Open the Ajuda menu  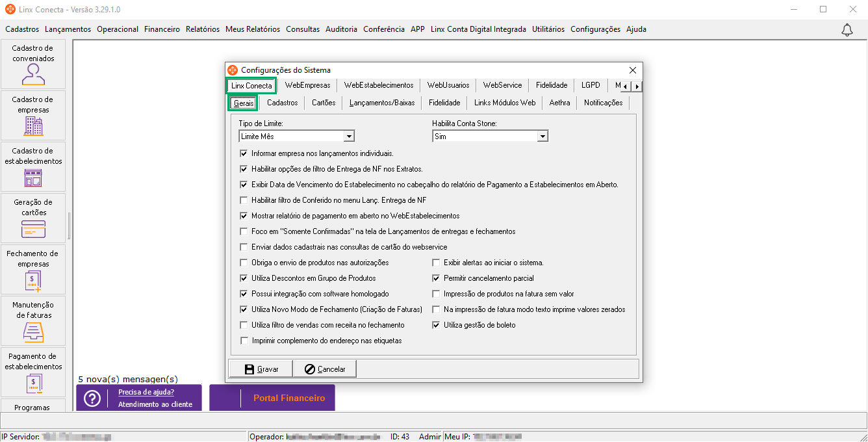(636, 29)
